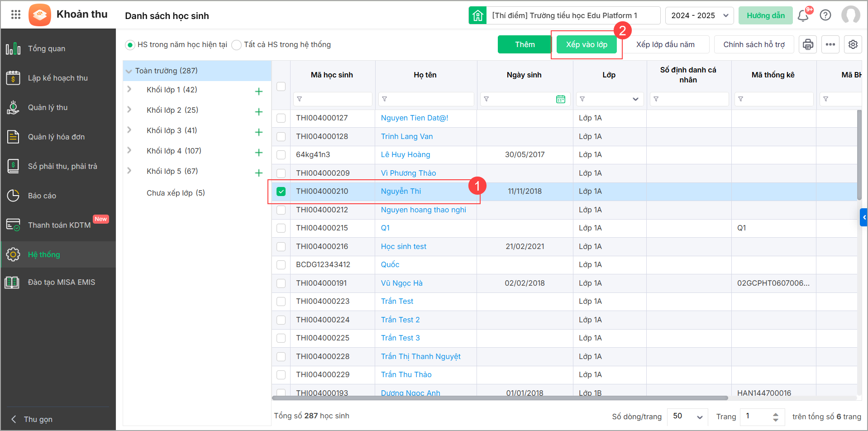This screenshot has width=868, height=431.
Task: Click the Thêm button
Action: pos(525,44)
